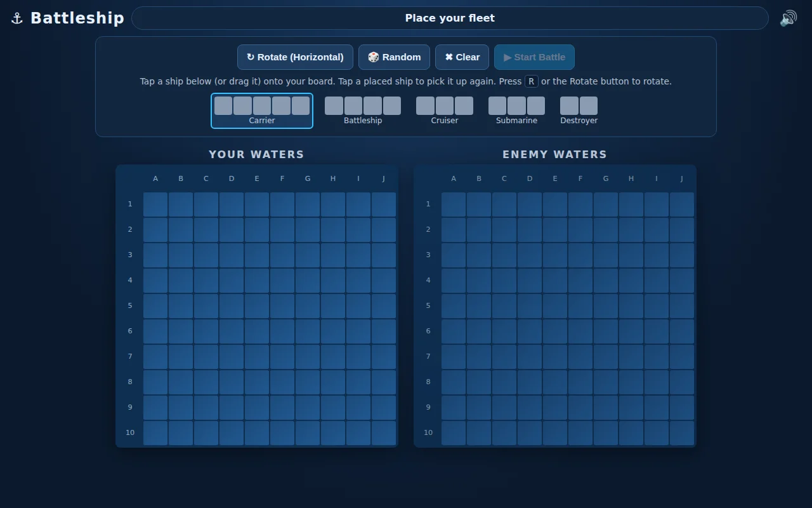
Task: Click the anchor logo icon
Action: [17, 18]
